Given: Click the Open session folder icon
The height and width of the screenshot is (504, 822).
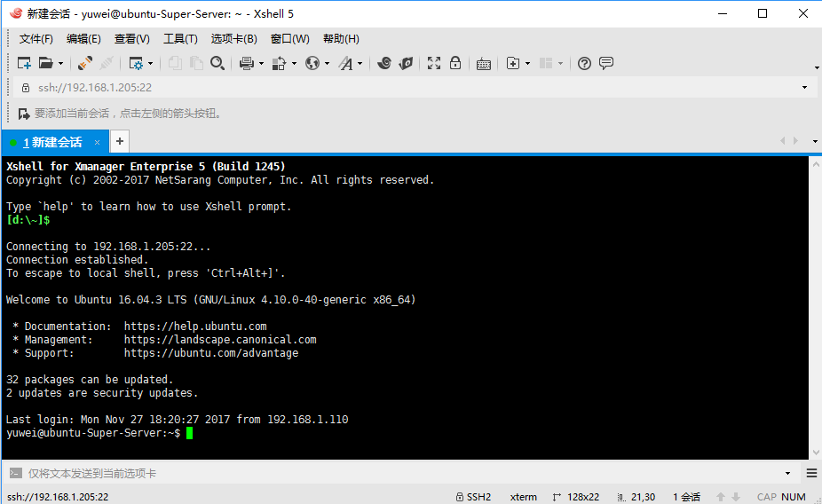Looking at the screenshot, I should (46, 63).
